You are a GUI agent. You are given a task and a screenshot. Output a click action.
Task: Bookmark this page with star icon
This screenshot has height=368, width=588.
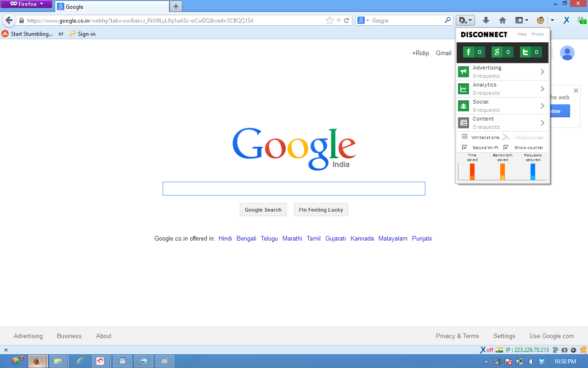click(329, 20)
